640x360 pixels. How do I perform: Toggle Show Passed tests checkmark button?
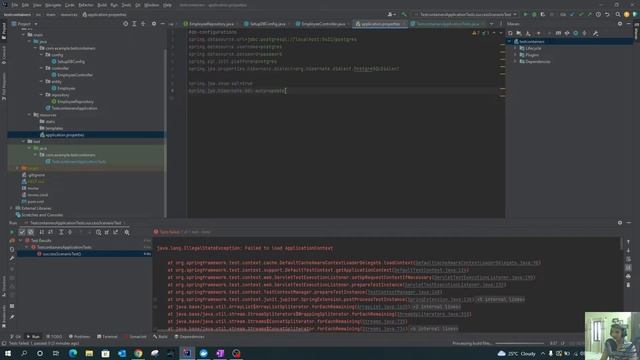pos(22,232)
